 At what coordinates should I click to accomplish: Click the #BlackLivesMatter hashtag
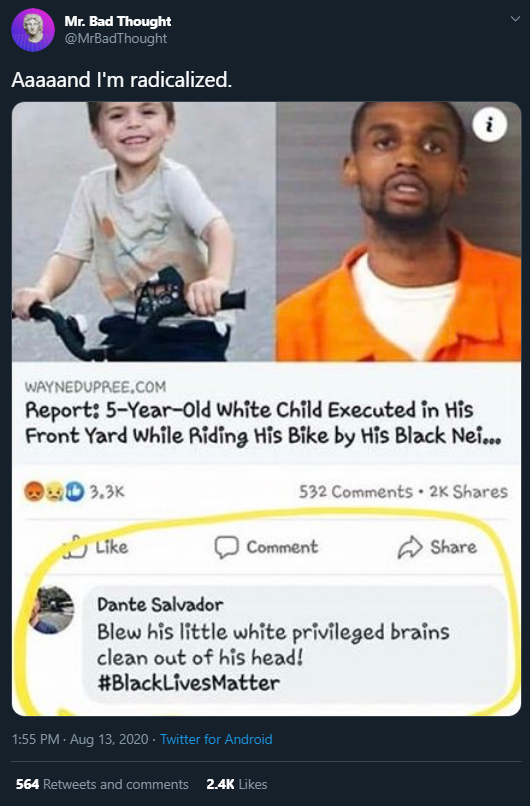pyautogui.click(x=188, y=683)
